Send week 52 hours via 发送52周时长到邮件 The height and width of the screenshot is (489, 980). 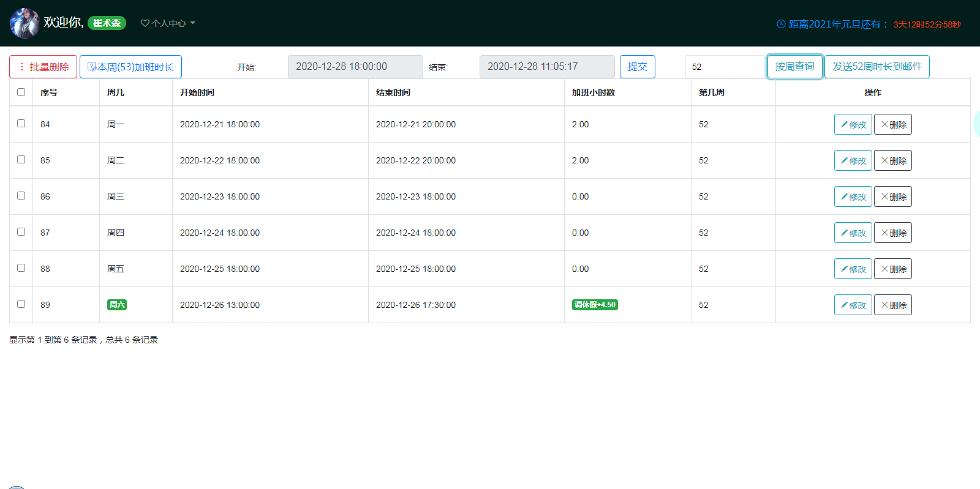tap(877, 67)
